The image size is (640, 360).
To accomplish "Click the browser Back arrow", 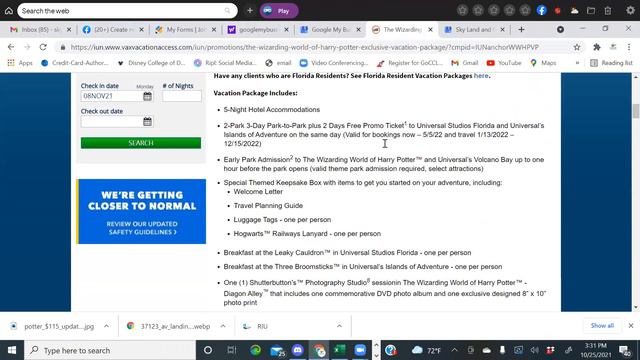I will (11, 47).
